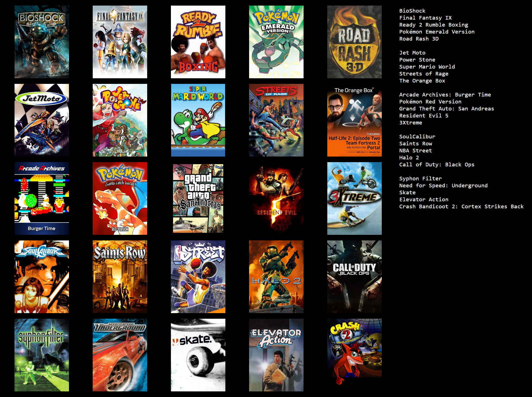Click the 'BioShock' title in list

[x=412, y=11]
